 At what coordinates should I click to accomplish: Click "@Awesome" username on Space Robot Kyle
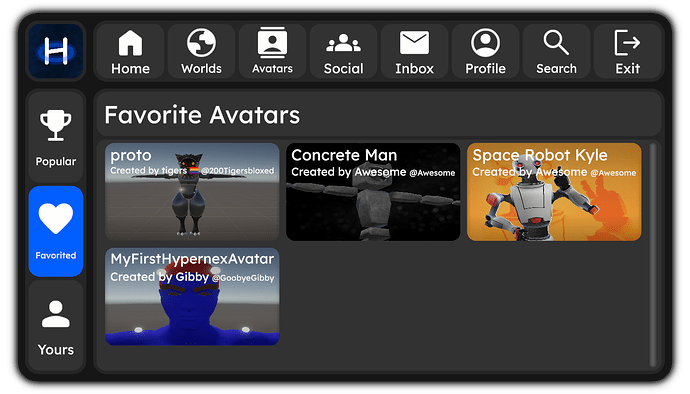pos(613,173)
